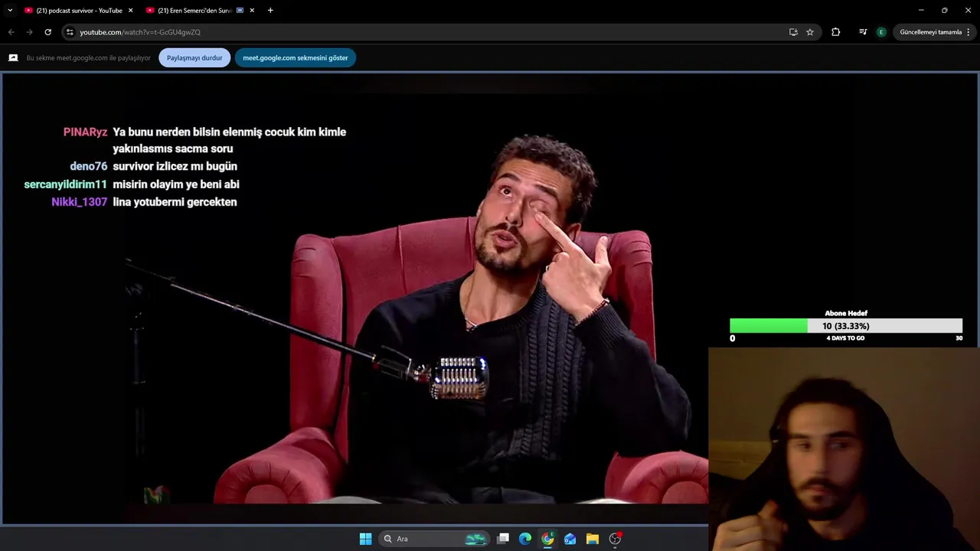The image size is (980, 551).
Task: Click chat username 'PINARyz'
Action: click(x=85, y=132)
